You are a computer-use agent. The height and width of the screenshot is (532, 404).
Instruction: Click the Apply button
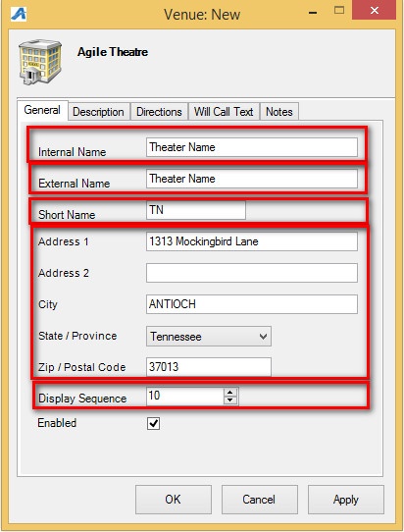pyautogui.click(x=346, y=500)
